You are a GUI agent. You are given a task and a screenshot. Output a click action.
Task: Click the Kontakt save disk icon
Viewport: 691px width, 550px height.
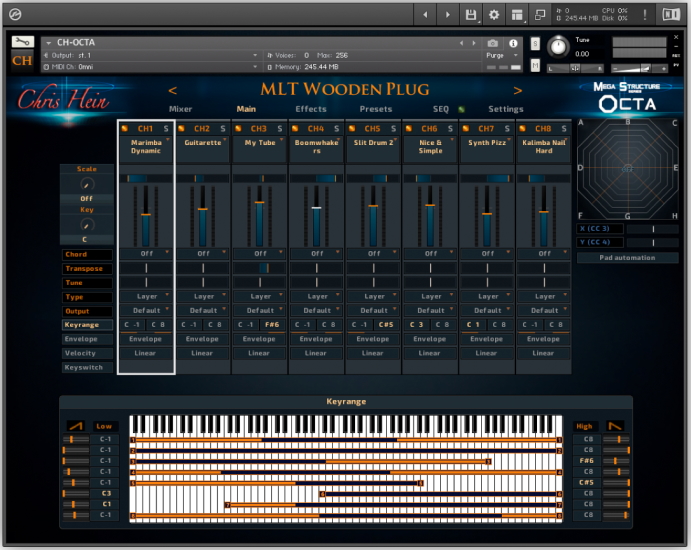tap(470, 15)
